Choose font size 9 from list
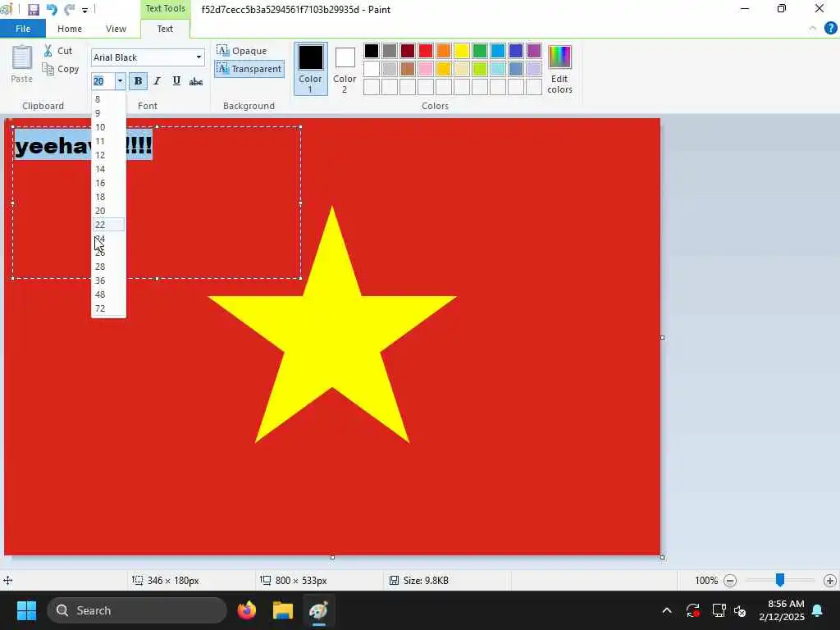 [x=109, y=113]
